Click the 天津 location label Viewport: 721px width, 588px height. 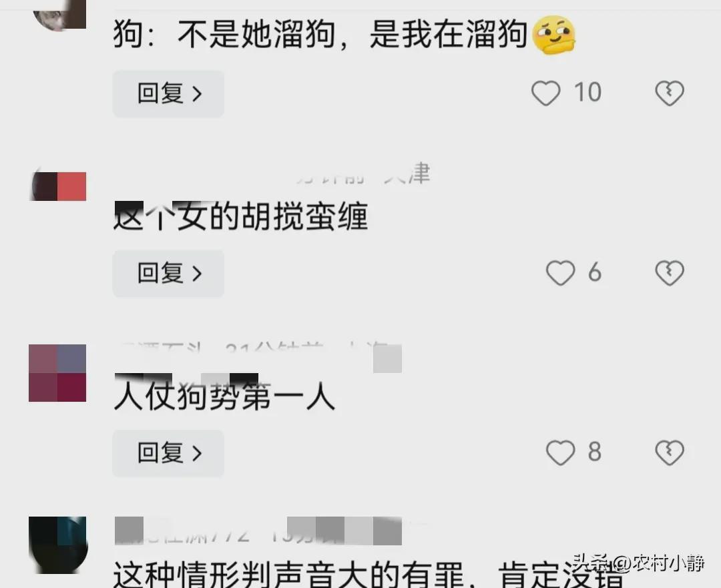(407, 174)
